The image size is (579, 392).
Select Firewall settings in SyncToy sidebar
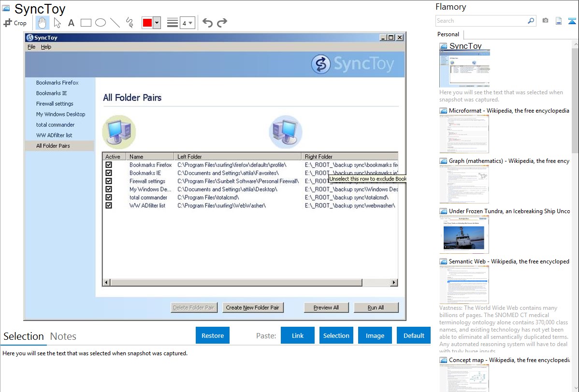[x=55, y=104]
